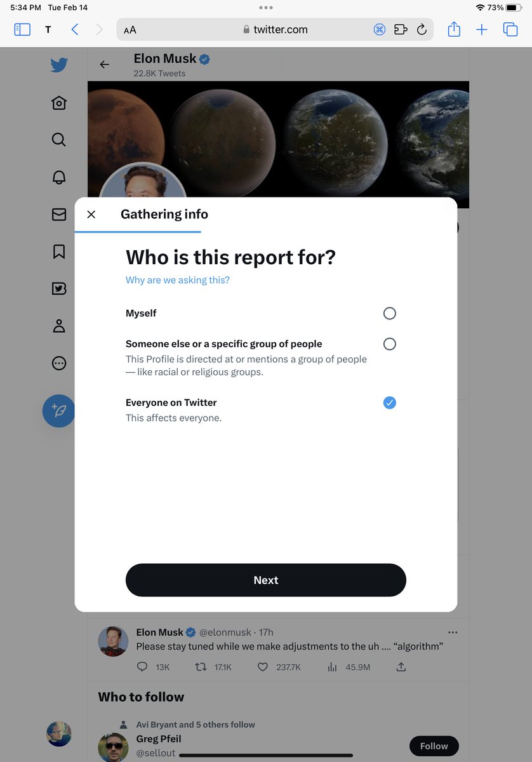Open the account avatar in the sidebar
The width and height of the screenshot is (532, 762).
tap(59, 734)
